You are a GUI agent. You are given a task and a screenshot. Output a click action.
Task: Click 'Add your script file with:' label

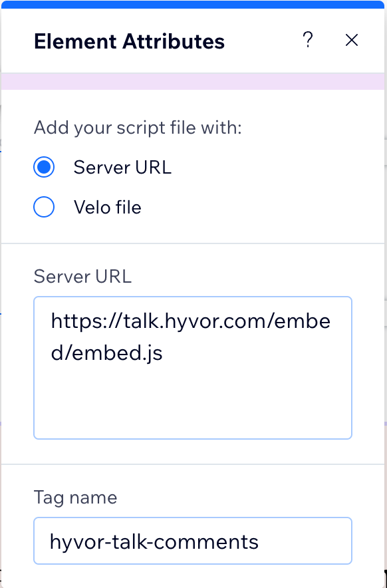(x=138, y=128)
